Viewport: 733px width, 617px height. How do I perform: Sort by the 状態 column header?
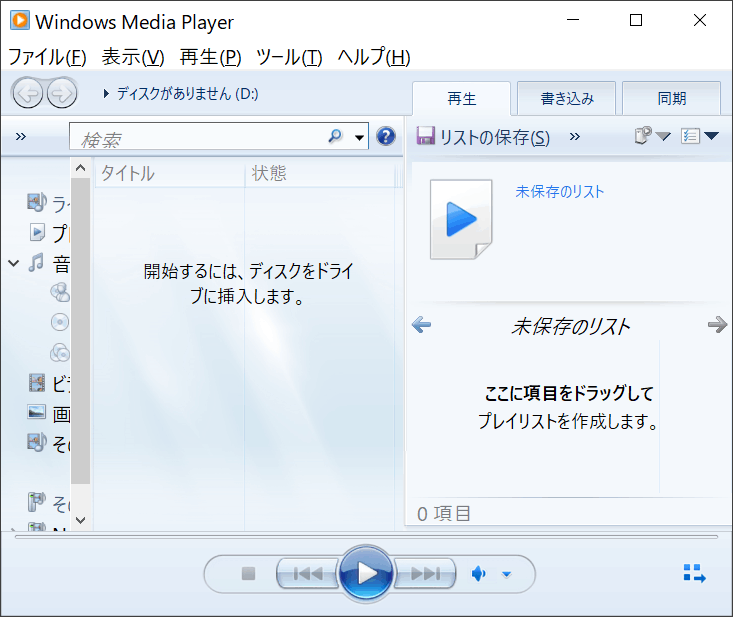tap(320, 173)
